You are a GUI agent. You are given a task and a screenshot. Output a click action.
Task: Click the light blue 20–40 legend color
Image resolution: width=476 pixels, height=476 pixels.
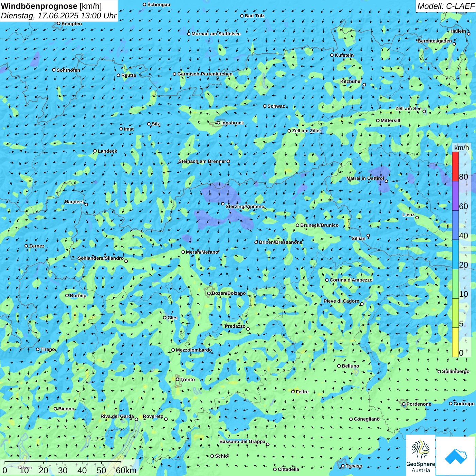coord(455,255)
